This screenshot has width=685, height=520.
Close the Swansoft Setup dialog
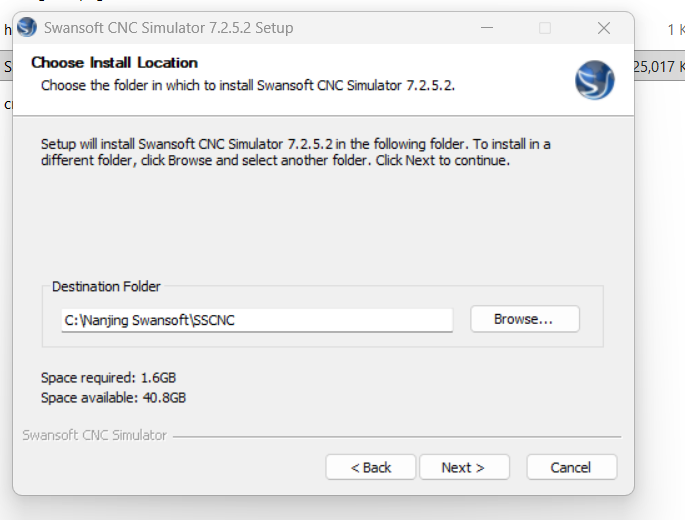click(604, 28)
